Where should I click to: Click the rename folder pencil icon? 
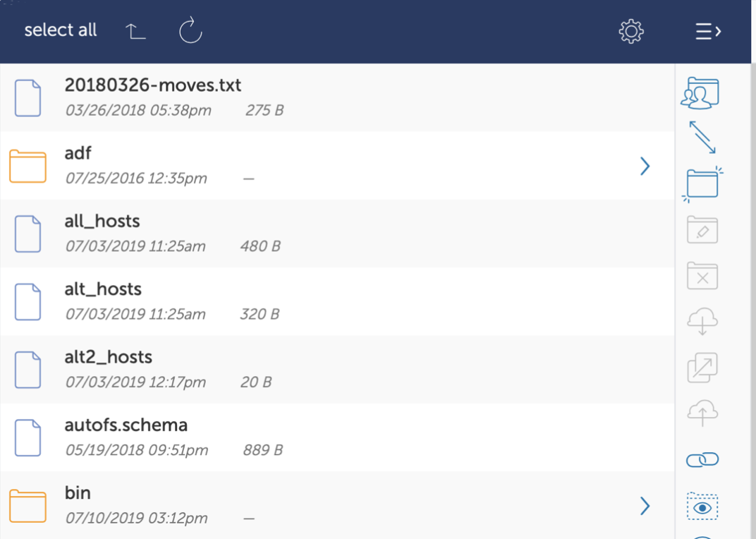(702, 230)
